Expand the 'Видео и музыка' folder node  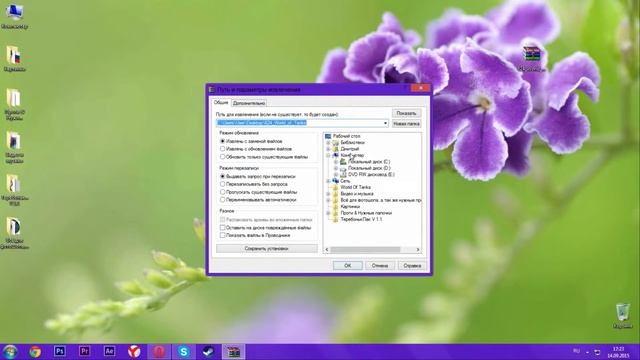click(328, 194)
